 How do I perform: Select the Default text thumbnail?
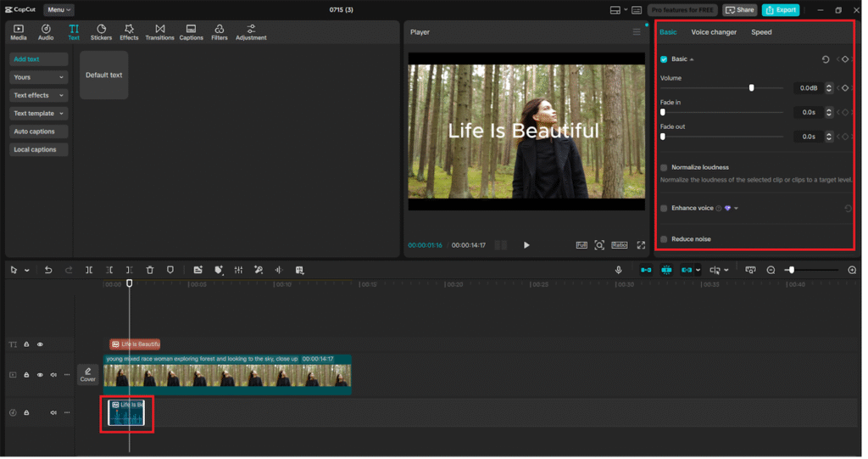point(104,75)
